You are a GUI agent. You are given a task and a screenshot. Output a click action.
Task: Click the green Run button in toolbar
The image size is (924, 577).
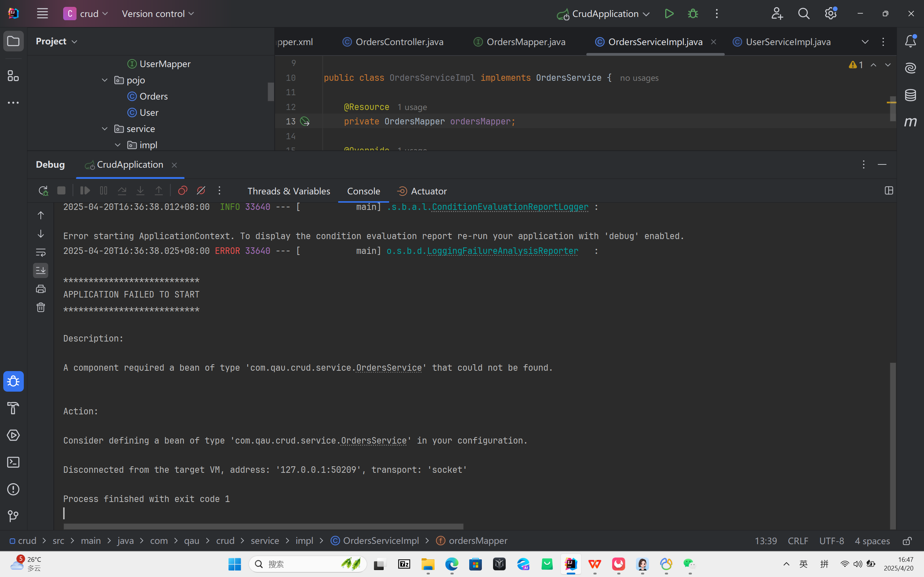(x=669, y=14)
